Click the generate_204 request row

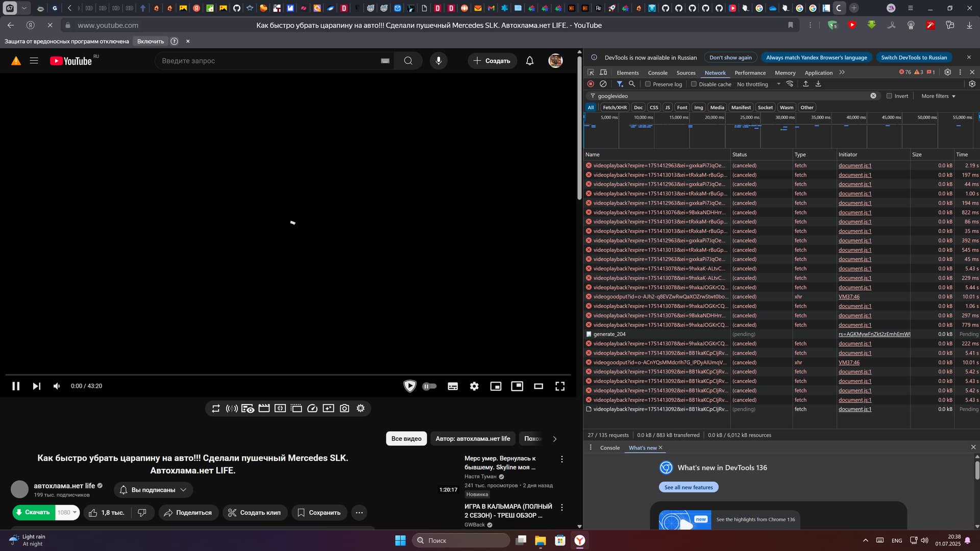[x=781, y=334]
